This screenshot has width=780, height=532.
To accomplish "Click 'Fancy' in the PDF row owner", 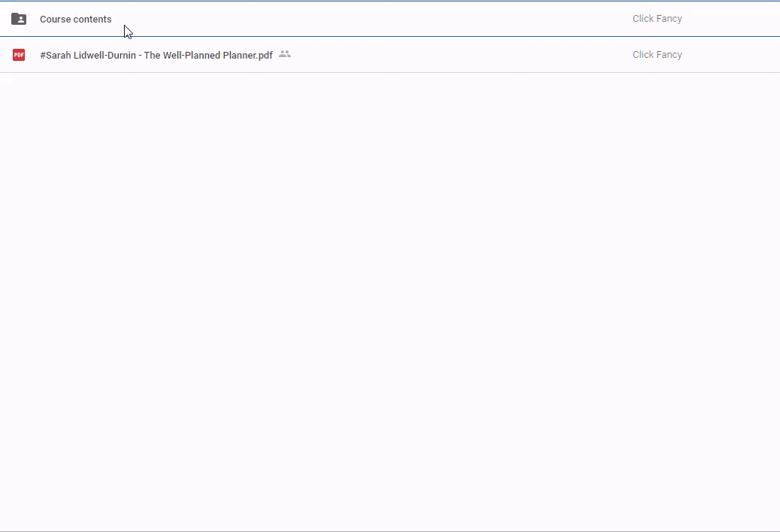I will pos(669,55).
